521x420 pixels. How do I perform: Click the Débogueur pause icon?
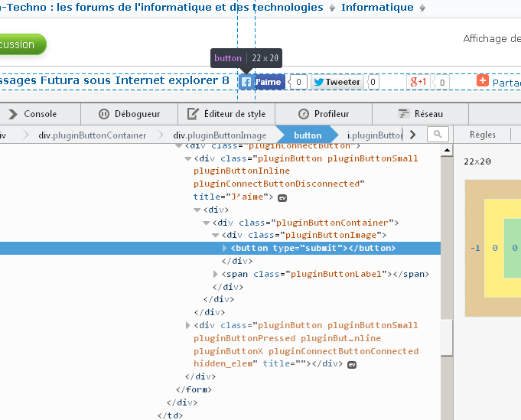[x=104, y=114]
